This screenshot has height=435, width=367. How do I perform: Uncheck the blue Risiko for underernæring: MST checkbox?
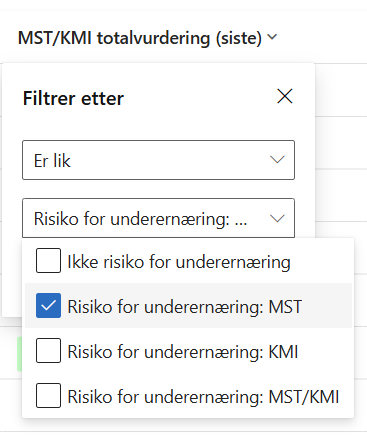(48, 305)
